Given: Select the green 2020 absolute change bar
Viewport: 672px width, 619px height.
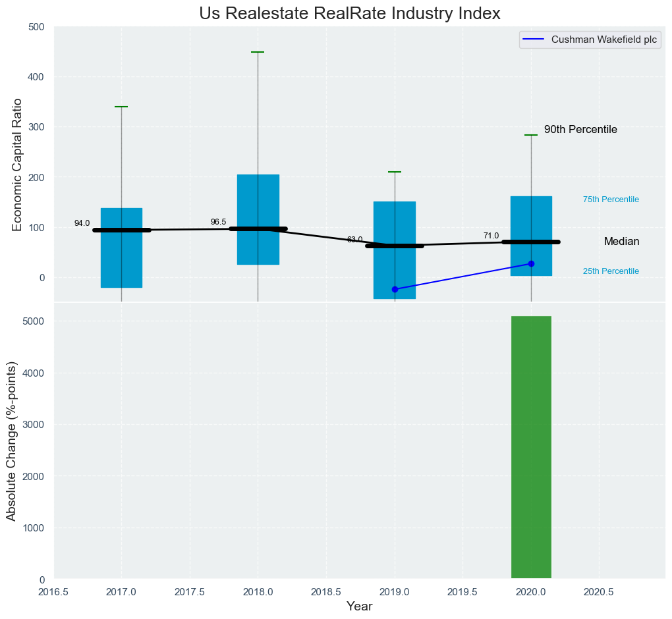Looking at the screenshot, I should 531,448.
